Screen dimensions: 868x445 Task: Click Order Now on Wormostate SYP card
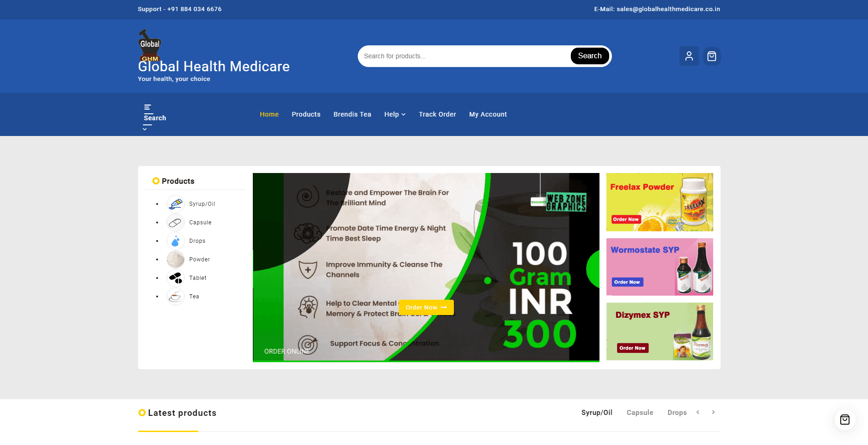point(627,282)
